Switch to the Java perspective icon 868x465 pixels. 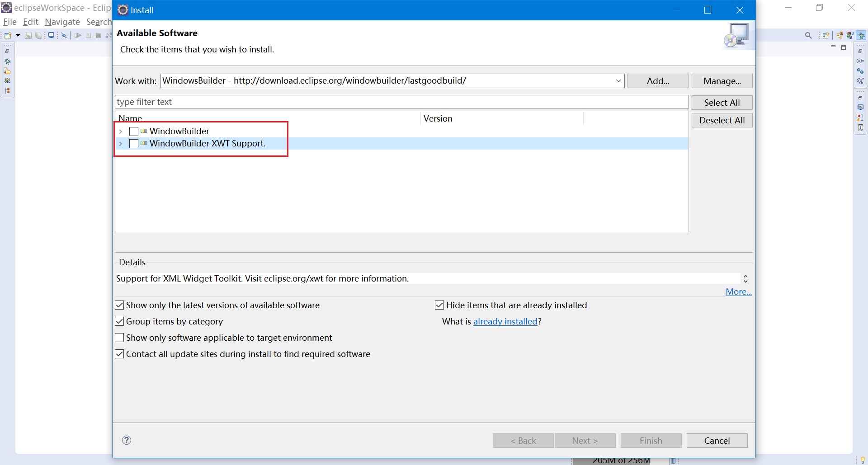point(850,35)
